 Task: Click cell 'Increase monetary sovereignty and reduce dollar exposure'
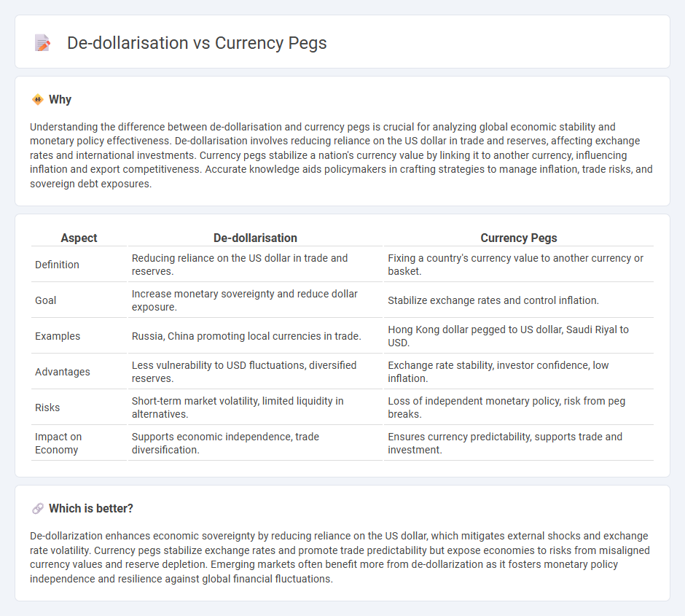point(255,300)
